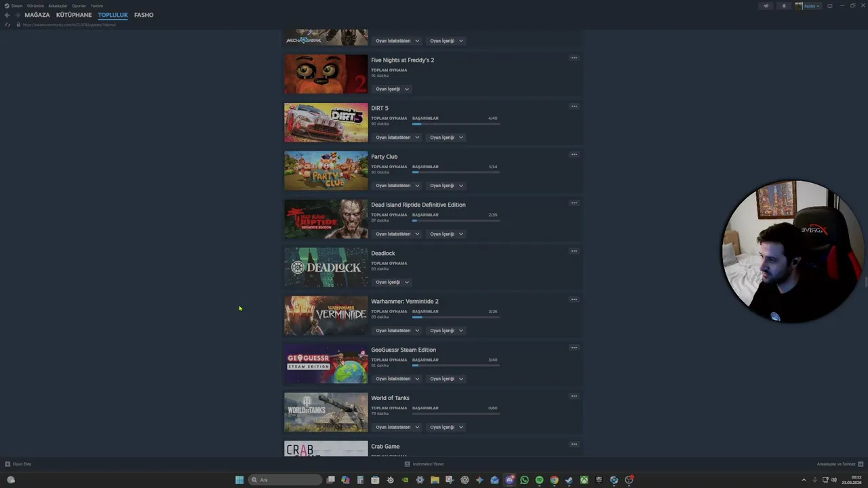Expand Oyun İstatistikleri for World of Tanks
This screenshot has height=488, width=868.
click(x=397, y=427)
